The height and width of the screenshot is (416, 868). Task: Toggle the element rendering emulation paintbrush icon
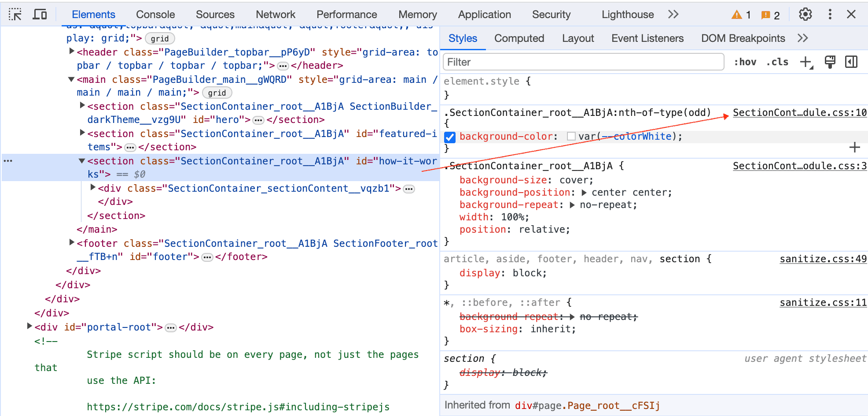[x=830, y=62]
